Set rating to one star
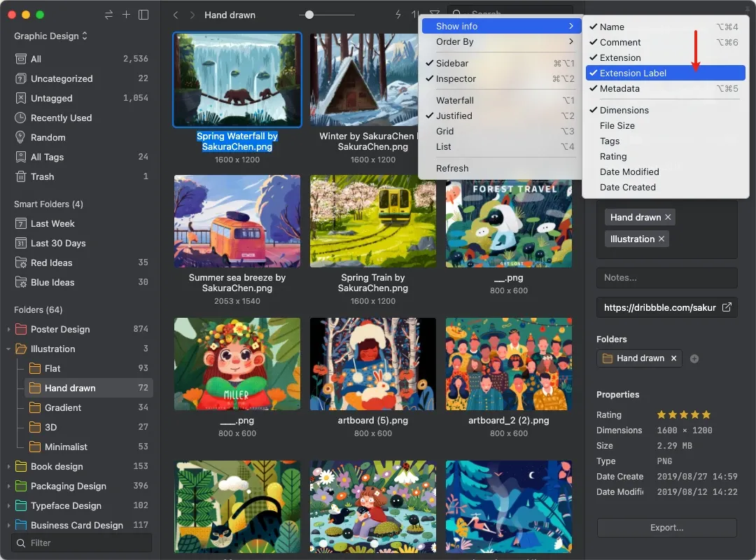 [x=661, y=415]
